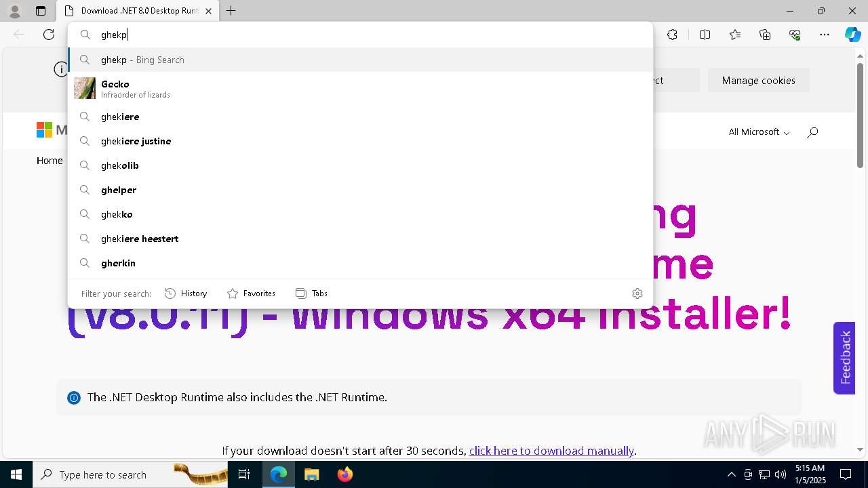Select the 'ghekolib' suggestion

[x=360, y=165]
